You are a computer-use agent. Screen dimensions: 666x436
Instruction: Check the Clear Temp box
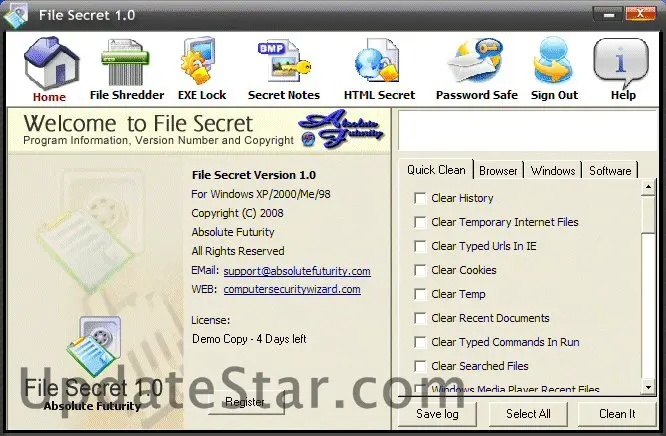(x=420, y=294)
